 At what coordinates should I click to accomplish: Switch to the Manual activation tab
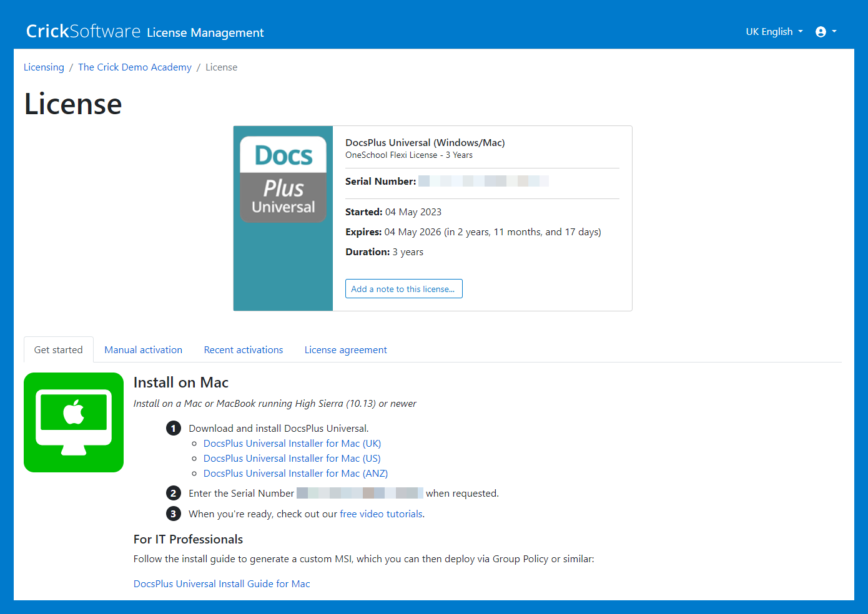pos(143,350)
